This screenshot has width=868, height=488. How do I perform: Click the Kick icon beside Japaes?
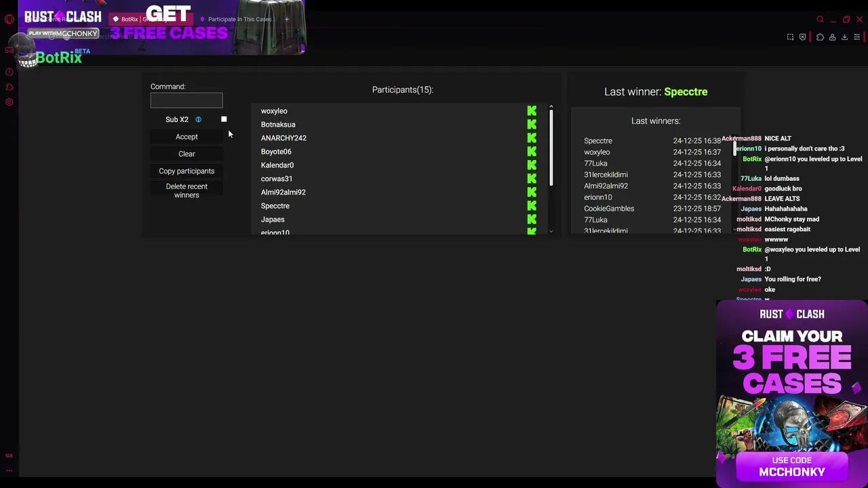coord(532,219)
